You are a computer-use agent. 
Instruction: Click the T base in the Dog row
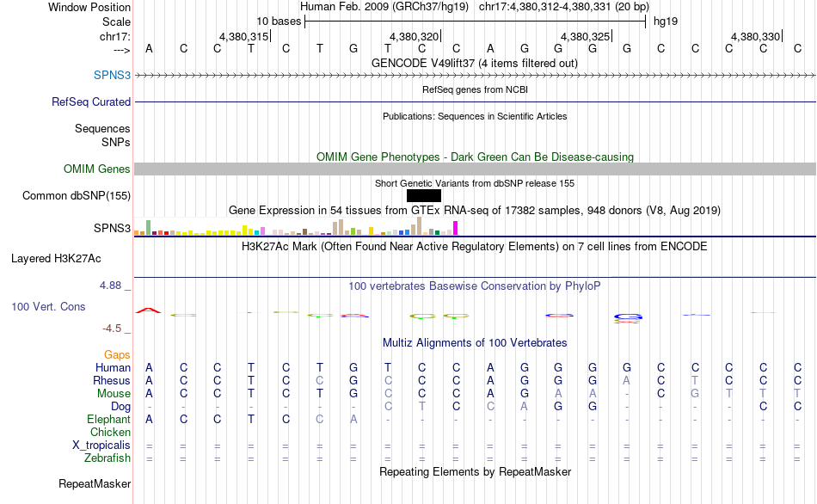pos(422,407)
